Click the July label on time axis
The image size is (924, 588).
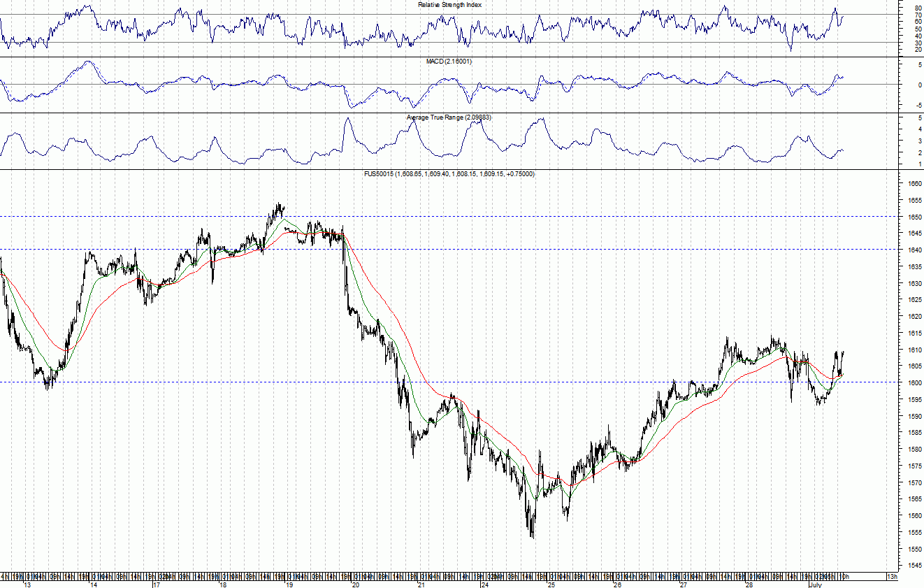[x=816, y=584]
